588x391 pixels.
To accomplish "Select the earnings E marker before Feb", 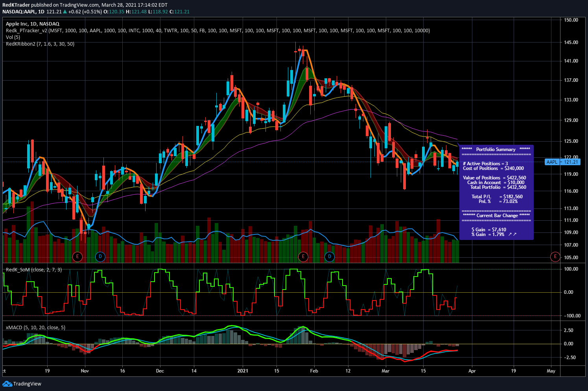I will (303, 257).
